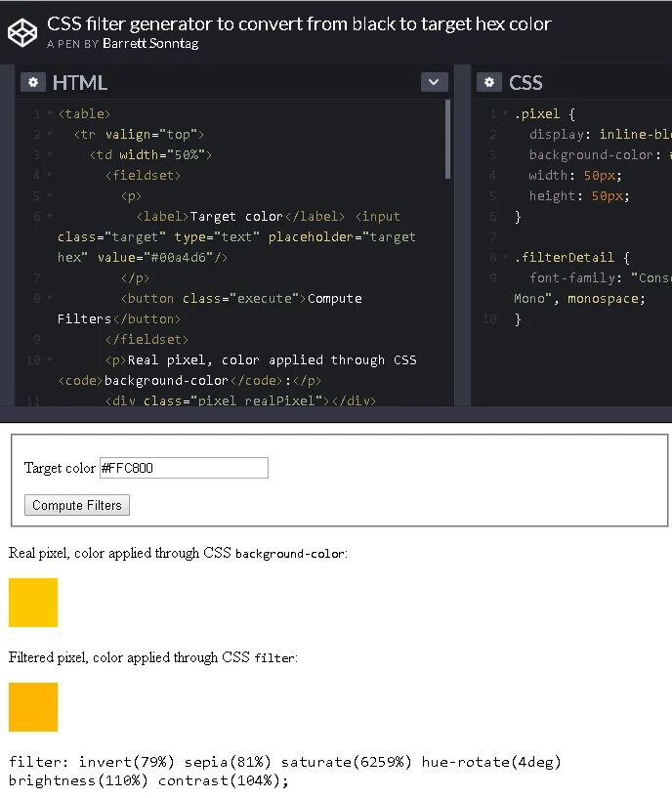The image size is (672, 798).
Task: Click the generated filter output text
Action: coord(285,771)
